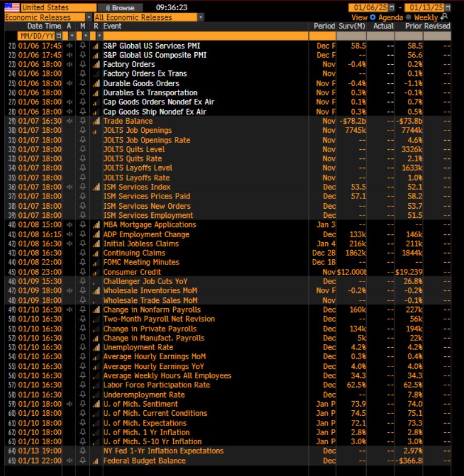Click the Event column header
The height and width of the screenshot is (476, 464).
[112, 26]
